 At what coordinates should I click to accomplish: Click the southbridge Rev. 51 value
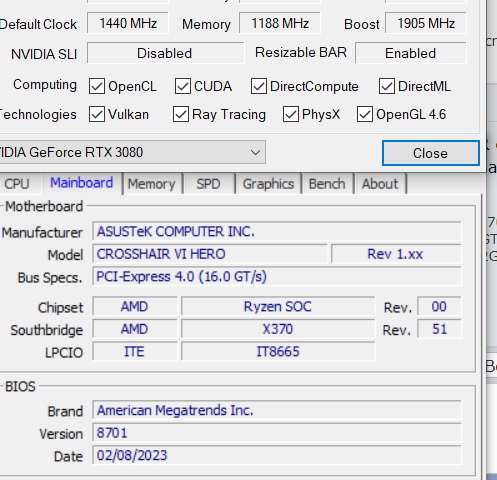(x=439, y=329)
